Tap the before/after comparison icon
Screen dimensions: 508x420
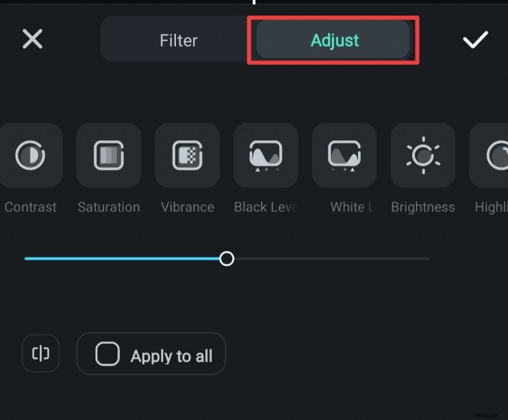coord(41,354)
